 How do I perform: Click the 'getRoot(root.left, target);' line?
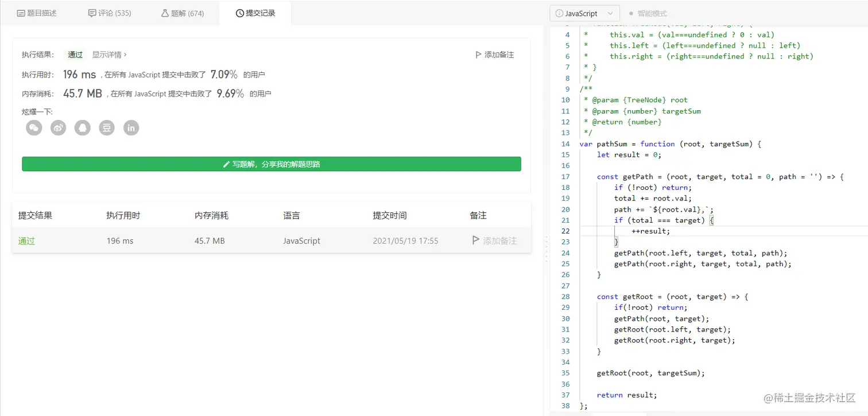pos(673,329)
